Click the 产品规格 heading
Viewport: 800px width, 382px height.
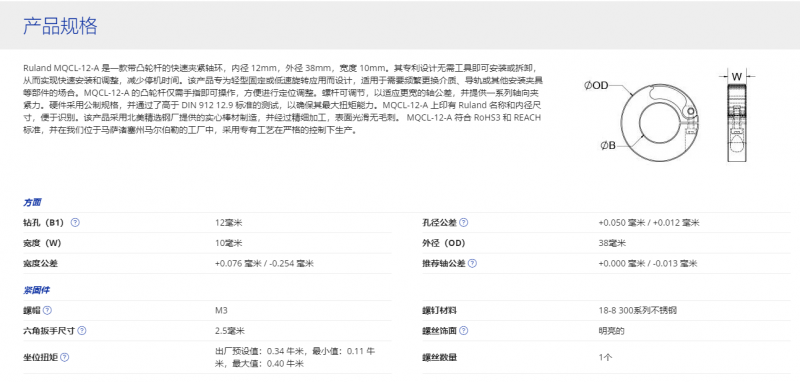[x=60, y=27]
